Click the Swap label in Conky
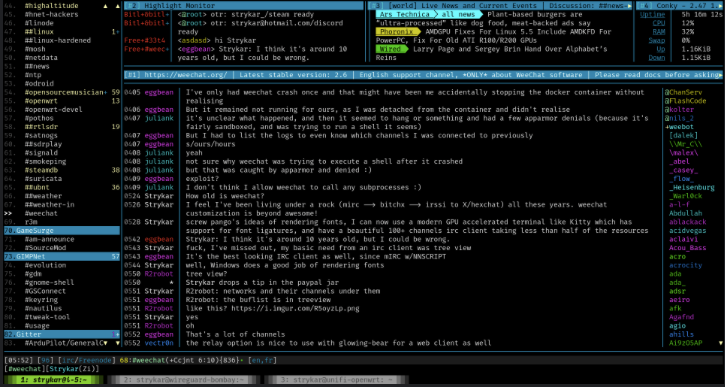The image size is (725, 387). coord(657,40)
